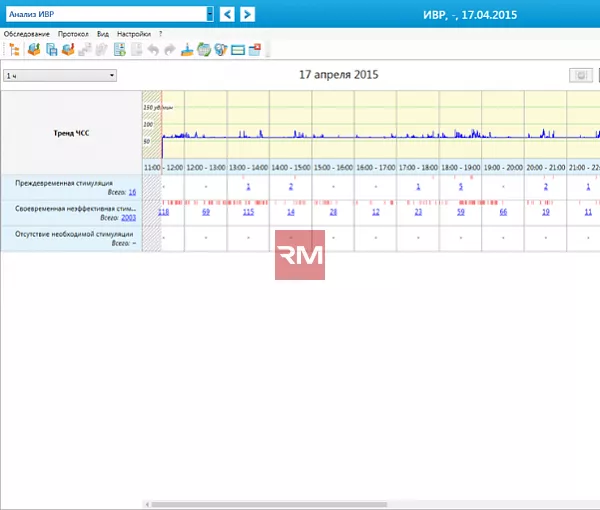Expand the Анализ ИВР combo box arrow

(210, 15)
